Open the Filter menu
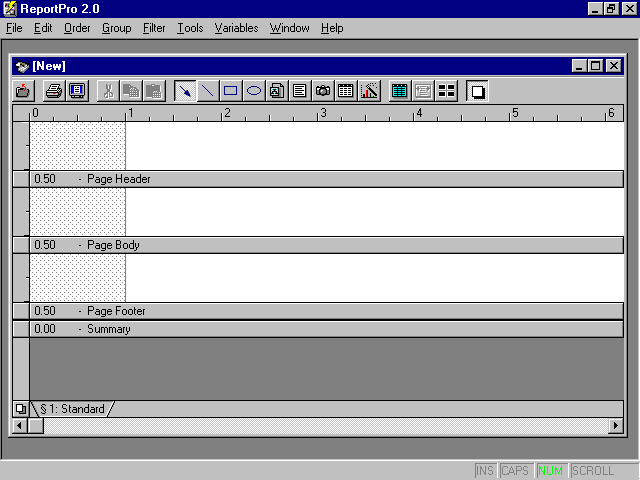Viewport: 640px width, 480px height. (x=154, y=28)
